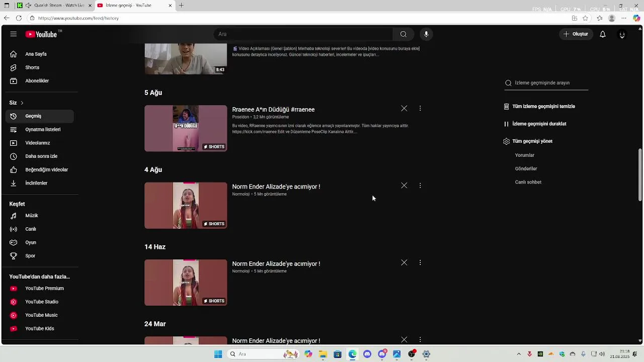Click the search magnifier button
Viewport: 644px width, 362px height.
click(404, 34)
